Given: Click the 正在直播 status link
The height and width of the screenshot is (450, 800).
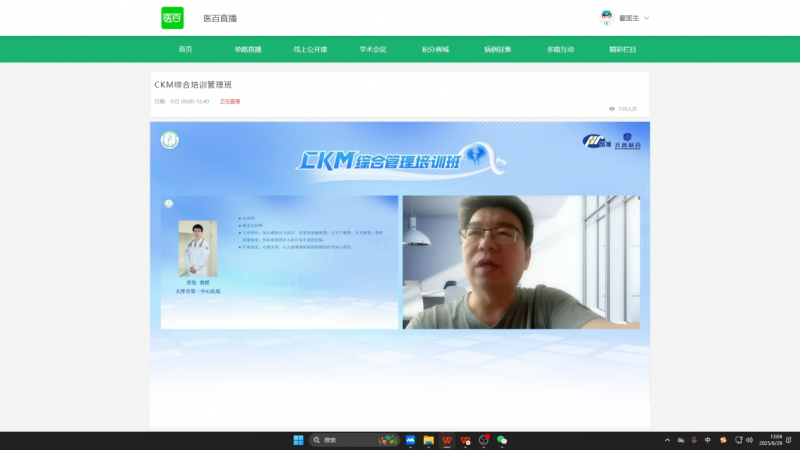Looking at the screenshot, I should coord(230,101).
